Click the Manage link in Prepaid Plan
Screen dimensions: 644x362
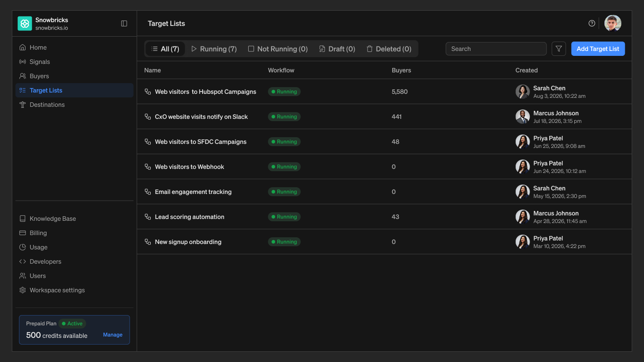113,335
